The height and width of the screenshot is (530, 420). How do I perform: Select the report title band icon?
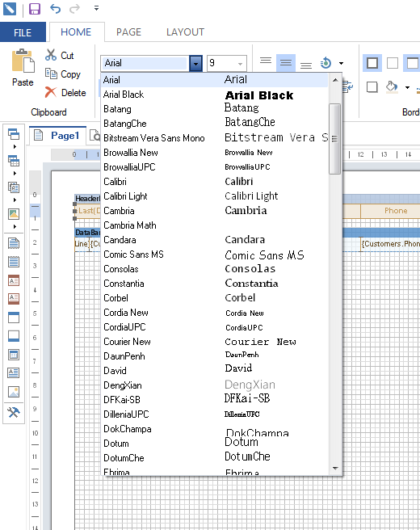pyautogui.click(x=14, y=243)
